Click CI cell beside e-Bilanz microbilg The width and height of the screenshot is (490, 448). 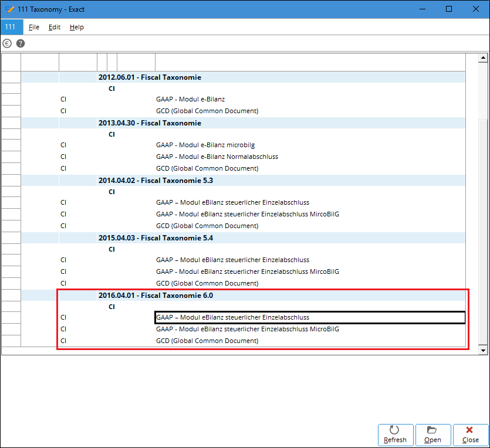[x=63, y=145]
